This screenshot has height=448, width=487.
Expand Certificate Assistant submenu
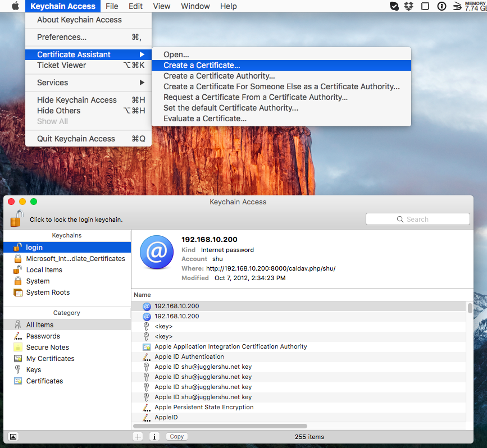coord(88,54)
